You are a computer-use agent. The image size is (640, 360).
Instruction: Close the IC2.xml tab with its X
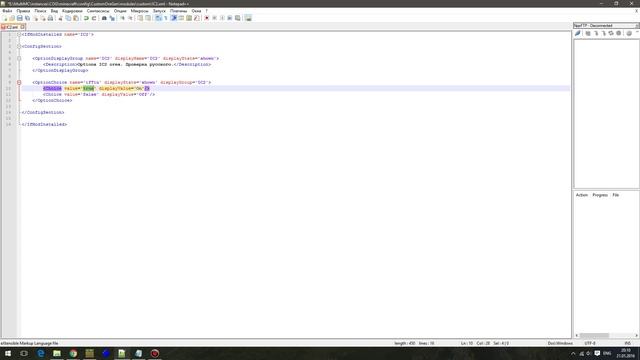[23, 27]
